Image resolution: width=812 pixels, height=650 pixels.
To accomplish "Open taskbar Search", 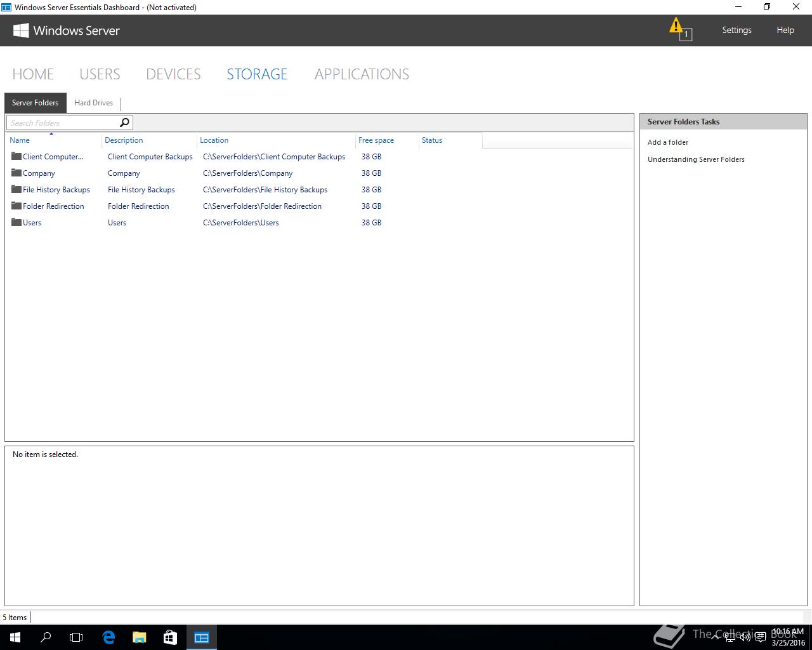I will [x=46, y=637].
